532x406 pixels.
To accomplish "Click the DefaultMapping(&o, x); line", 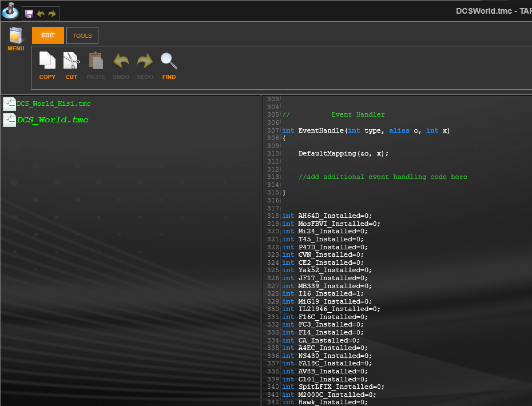I will 343,154.
